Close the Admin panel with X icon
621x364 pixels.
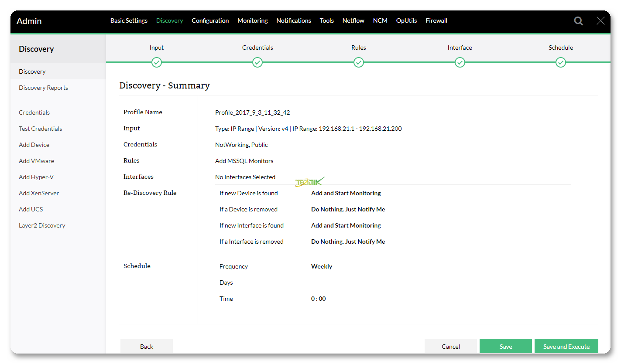[600, 21]
